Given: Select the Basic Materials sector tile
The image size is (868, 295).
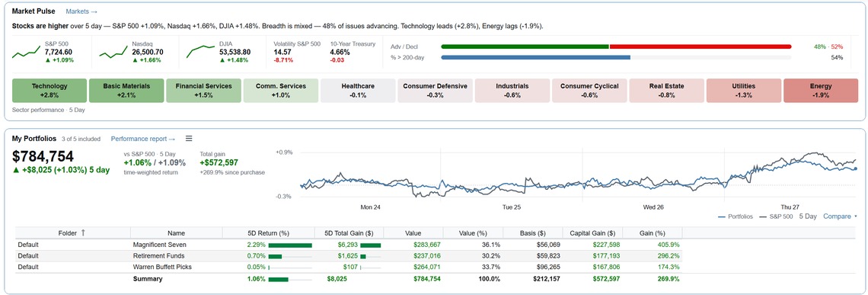Looking at the screenshot, I should coord(126,91).
